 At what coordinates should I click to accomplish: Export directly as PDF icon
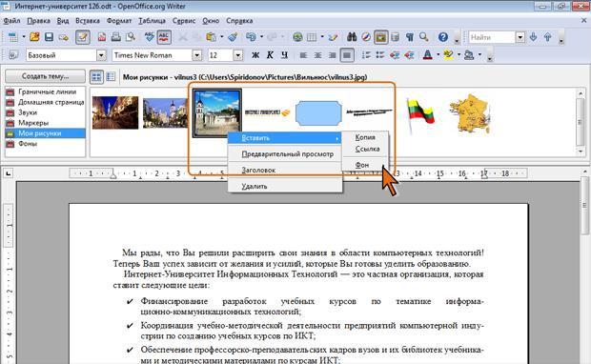click(102, 37)
